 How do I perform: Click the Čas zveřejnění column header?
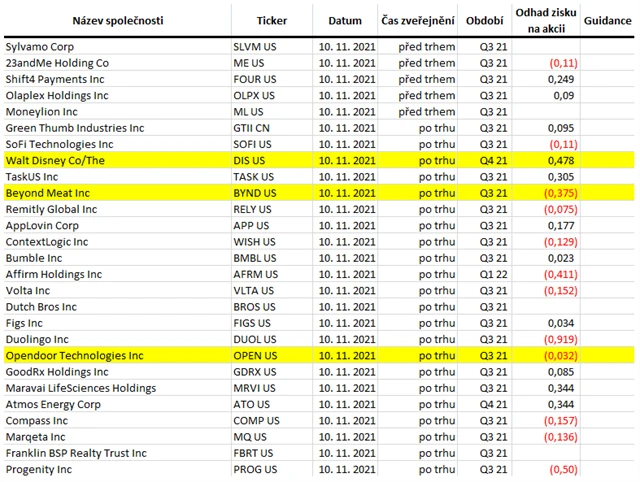[x=418, y=21]
